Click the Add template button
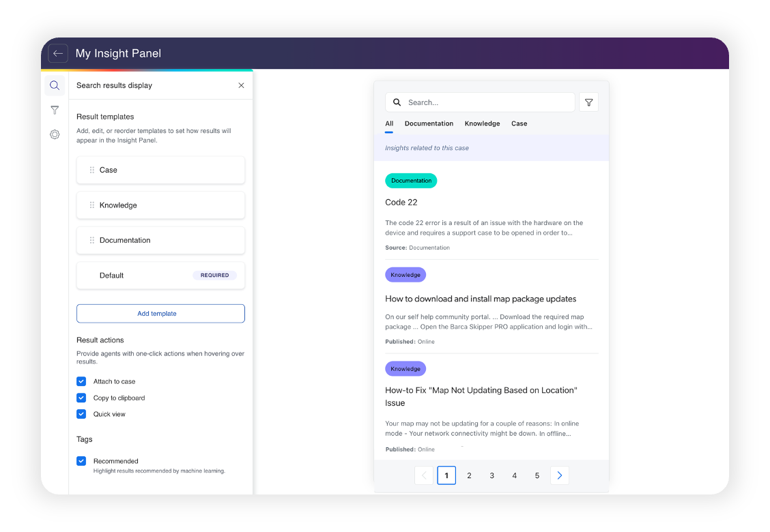Image resolution: width=770 pixels, height=532 pixels. [160, 313]
